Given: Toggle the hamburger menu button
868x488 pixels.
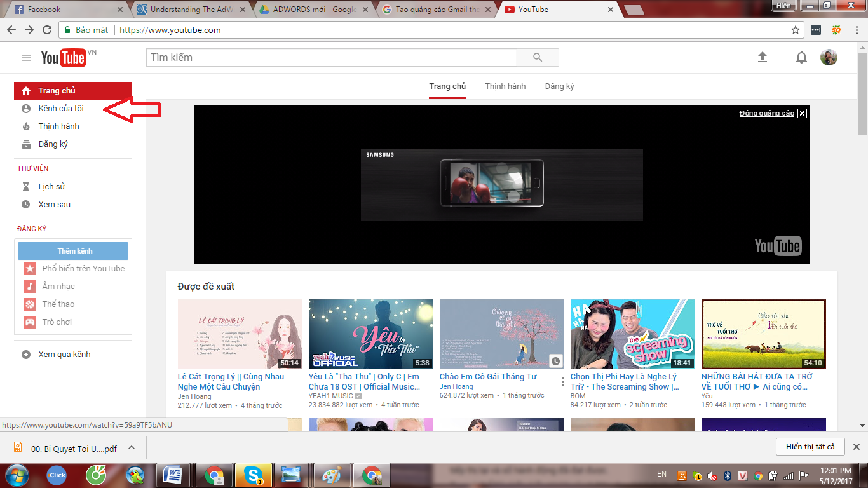Looking at the screenshot, I should [x=26, y=57].
